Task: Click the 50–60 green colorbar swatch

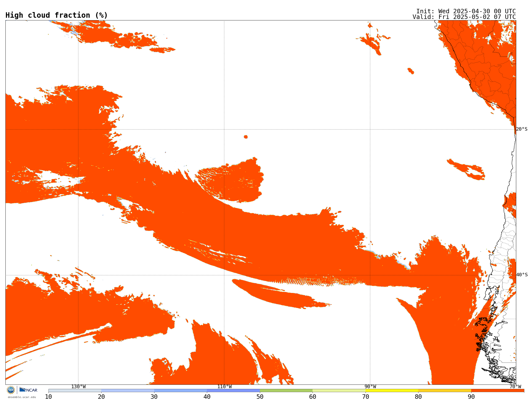Action: 286,391
